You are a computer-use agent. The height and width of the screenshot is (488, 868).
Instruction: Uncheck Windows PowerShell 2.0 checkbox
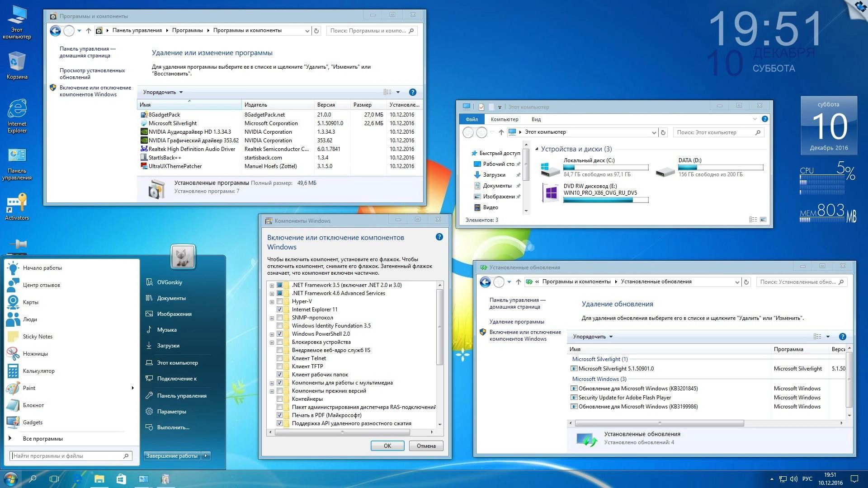point(279,334)
